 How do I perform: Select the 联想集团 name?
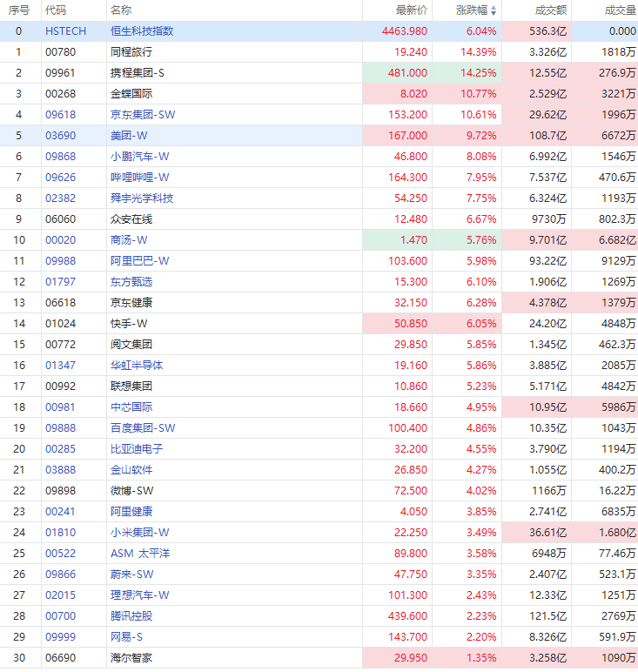click(x=131, y=386)
